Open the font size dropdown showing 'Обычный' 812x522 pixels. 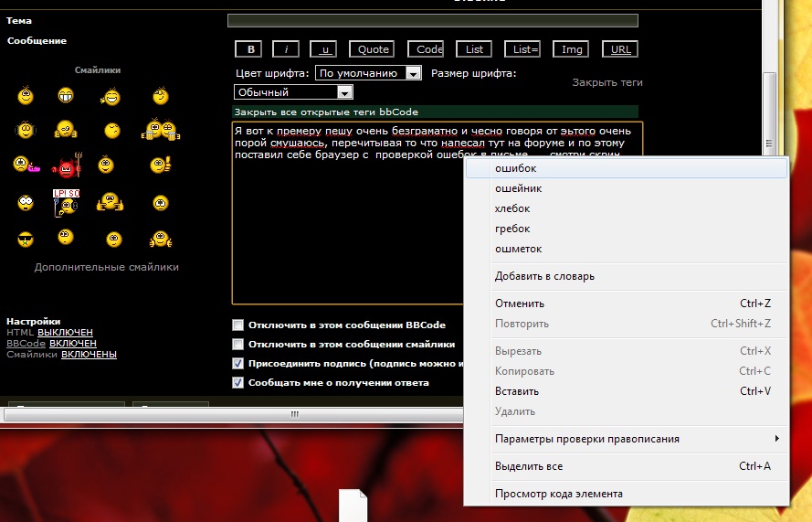pos(344,92)
